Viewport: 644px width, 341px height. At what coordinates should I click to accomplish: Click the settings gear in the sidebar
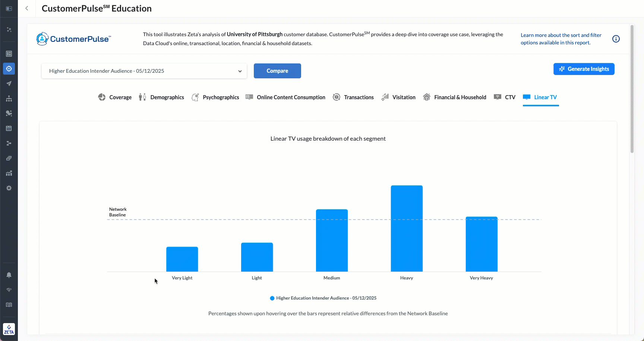pos(9,188)
